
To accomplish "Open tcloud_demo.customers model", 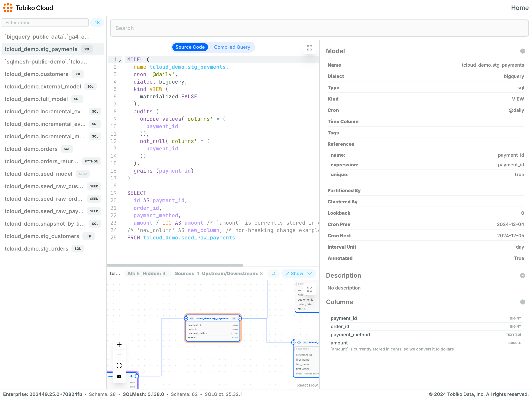I will (x=53, y=74).
